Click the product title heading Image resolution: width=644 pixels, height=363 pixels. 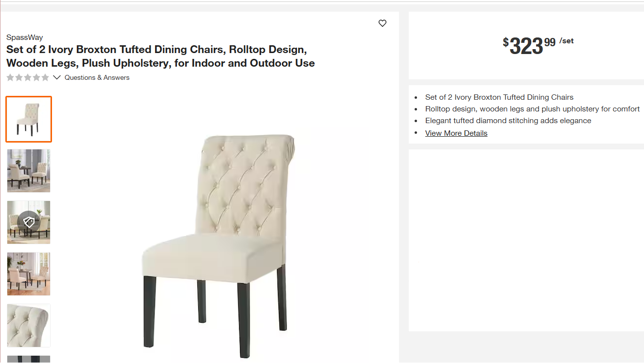(160, 56)
